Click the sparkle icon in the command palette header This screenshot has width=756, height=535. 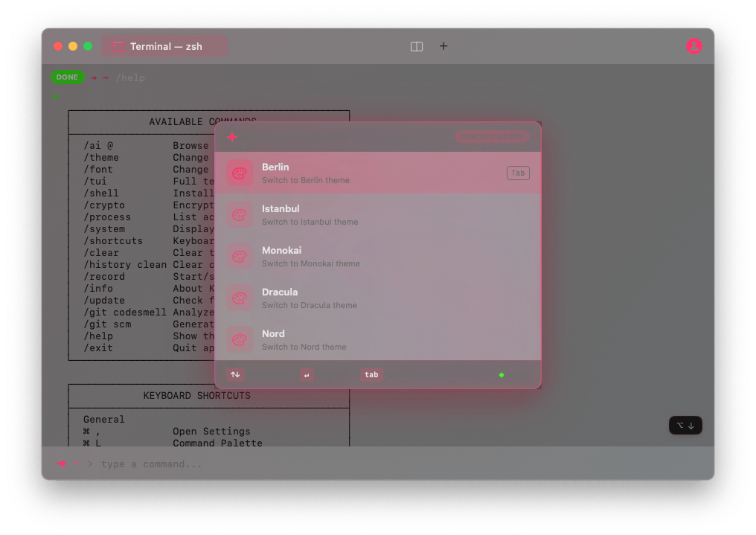coord(232,137)
